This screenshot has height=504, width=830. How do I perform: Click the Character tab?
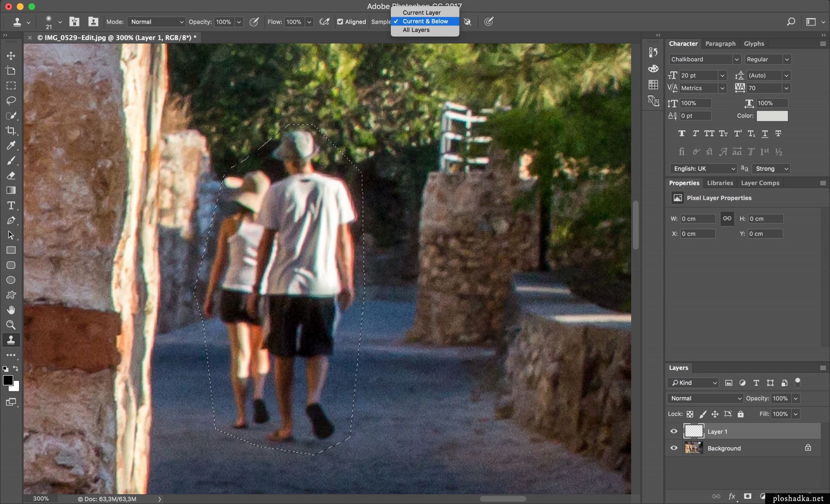tap(683, 43)
